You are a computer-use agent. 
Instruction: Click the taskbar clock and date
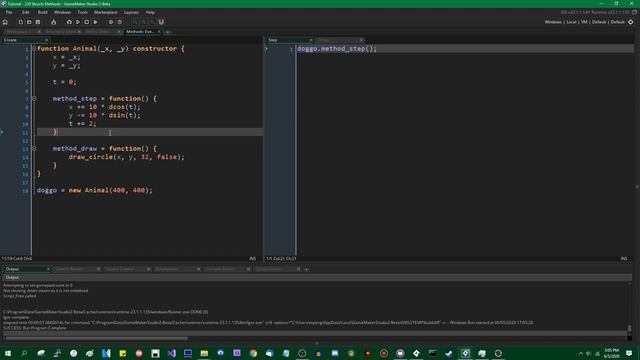pos(611,353)
